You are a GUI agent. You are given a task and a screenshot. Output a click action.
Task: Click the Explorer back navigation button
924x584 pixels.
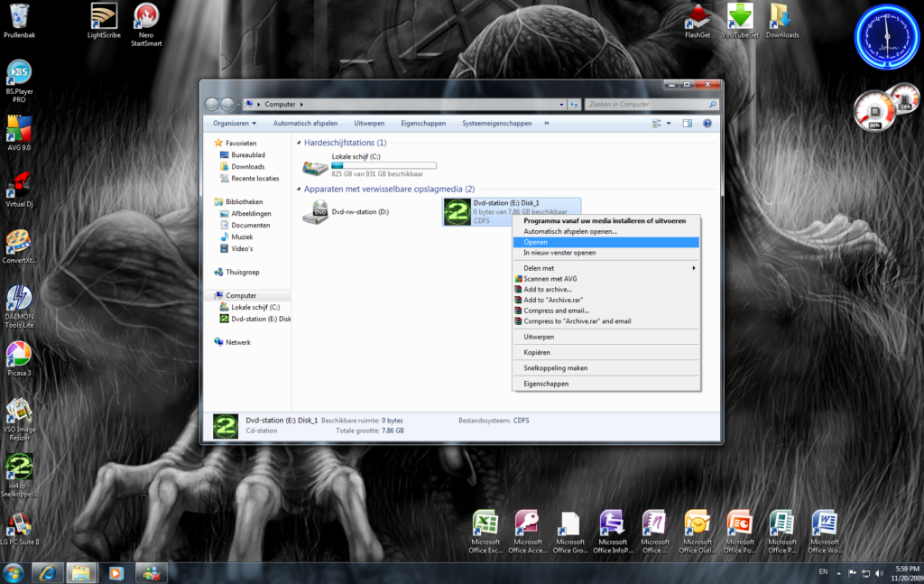pos(211,105)
